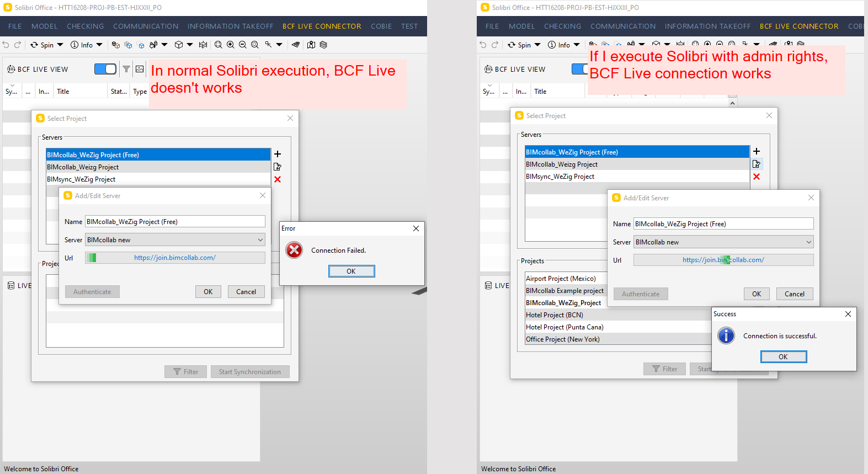Click Undo arrow in right window toolbar
This screenshot has width=868, height=474.
click(x=483, y=45)
